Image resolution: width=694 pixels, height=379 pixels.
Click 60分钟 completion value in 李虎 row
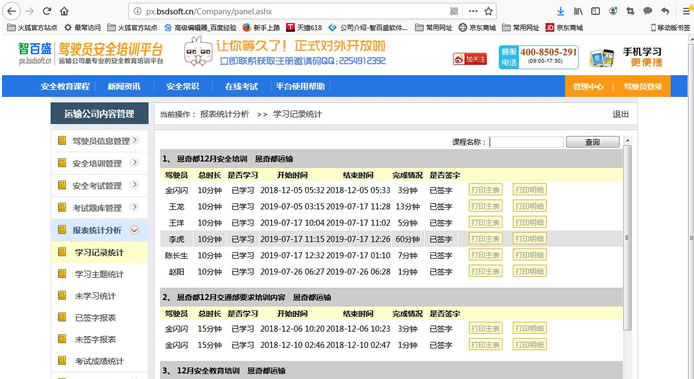407,239
